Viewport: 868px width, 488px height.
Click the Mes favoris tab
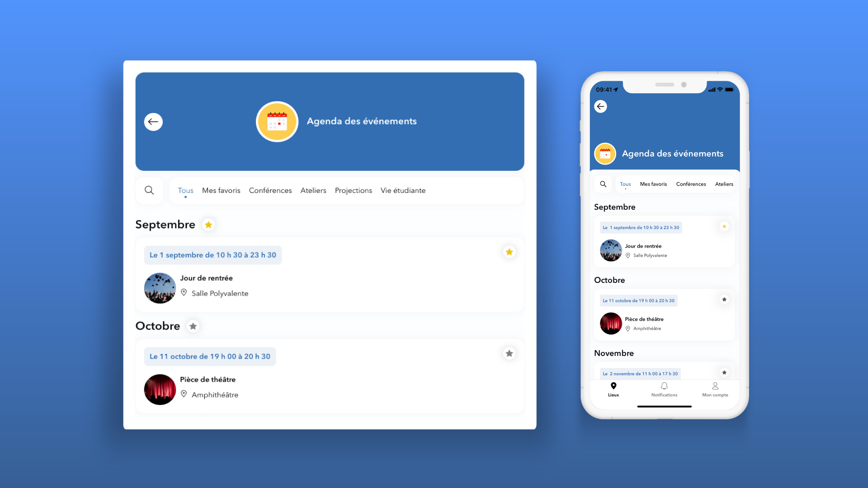coord(221,190)
